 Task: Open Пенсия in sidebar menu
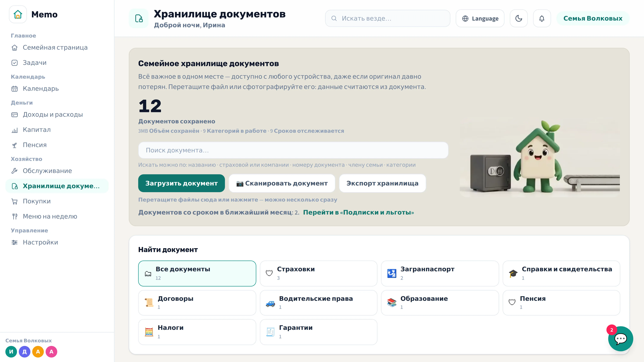pos(57,145)
